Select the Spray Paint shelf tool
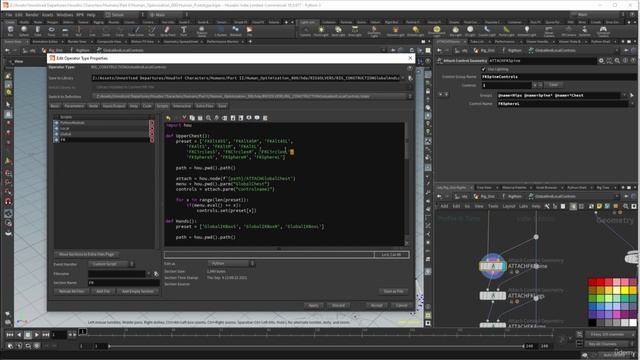Screen dimensions: 640x360 [x=167, y=31]
